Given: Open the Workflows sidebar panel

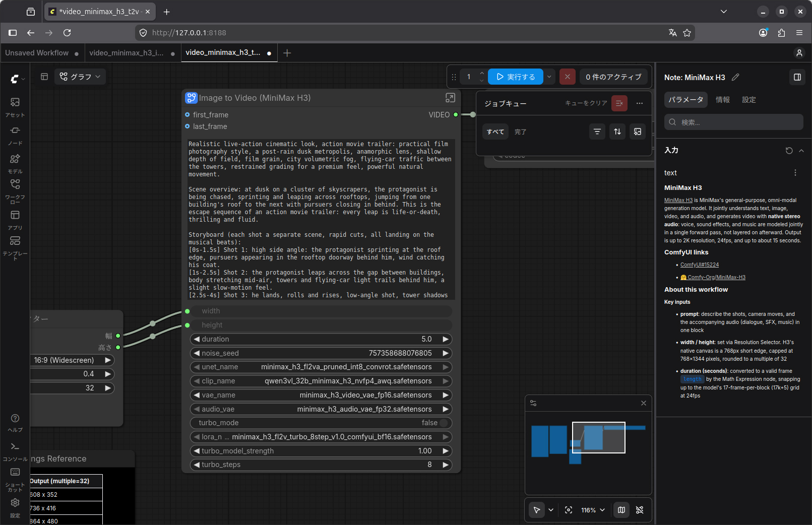Looking at the screenshot, I should point(15,191).
